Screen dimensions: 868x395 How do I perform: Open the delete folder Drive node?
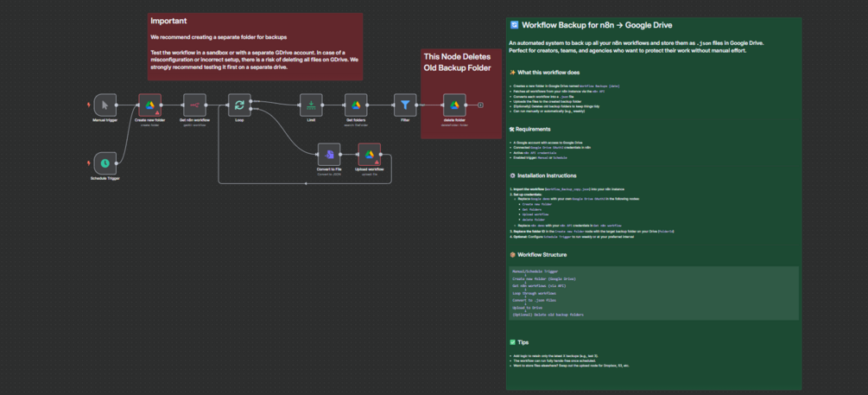(454, 105)
